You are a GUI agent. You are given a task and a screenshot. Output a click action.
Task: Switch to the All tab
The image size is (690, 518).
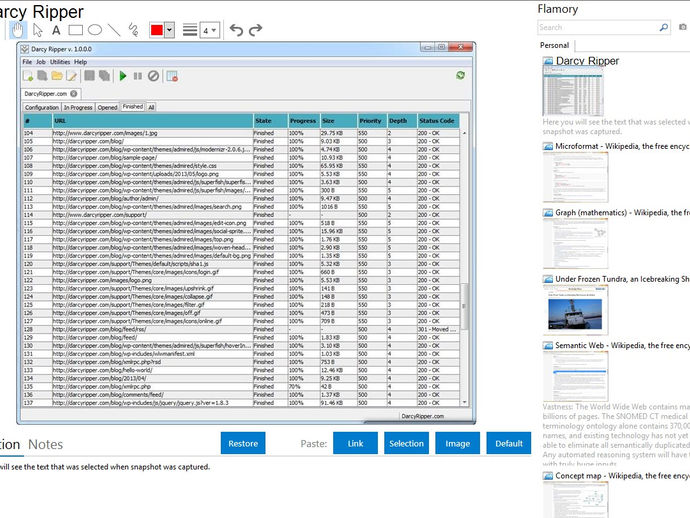coord(151,107)
